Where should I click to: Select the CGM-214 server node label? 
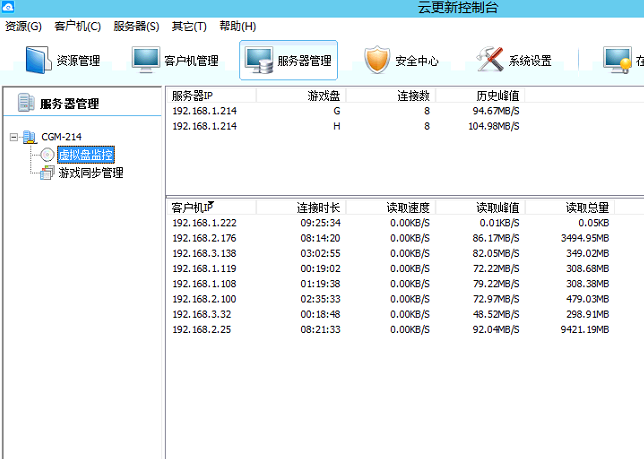pyautogui.click(x=61, y=137)
